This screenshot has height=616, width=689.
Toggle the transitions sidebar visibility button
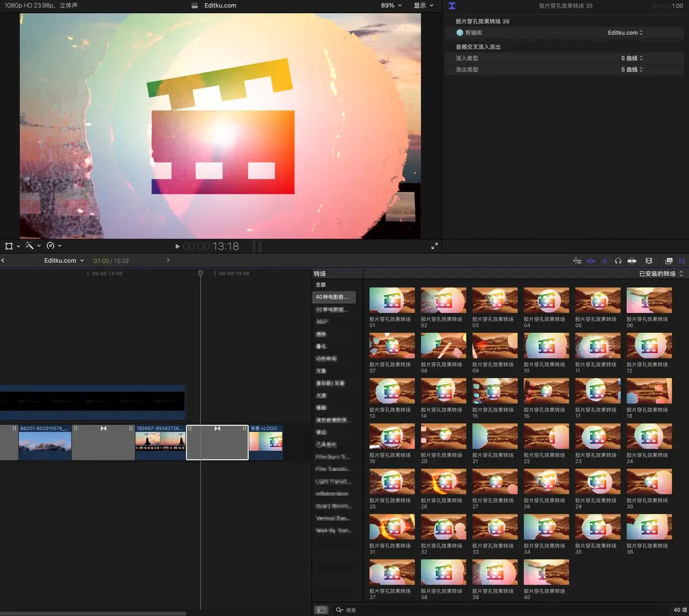pos(321,610)
